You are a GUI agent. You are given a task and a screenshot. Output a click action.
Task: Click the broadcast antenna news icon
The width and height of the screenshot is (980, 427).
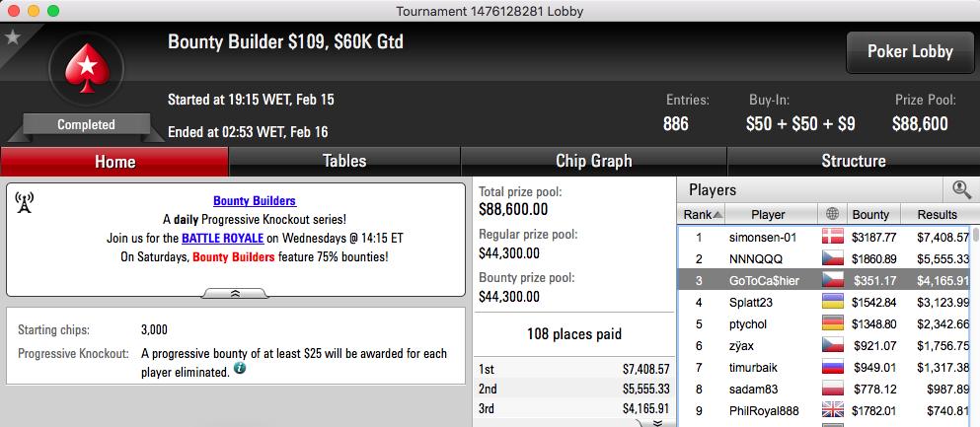(x=24, y=202)
